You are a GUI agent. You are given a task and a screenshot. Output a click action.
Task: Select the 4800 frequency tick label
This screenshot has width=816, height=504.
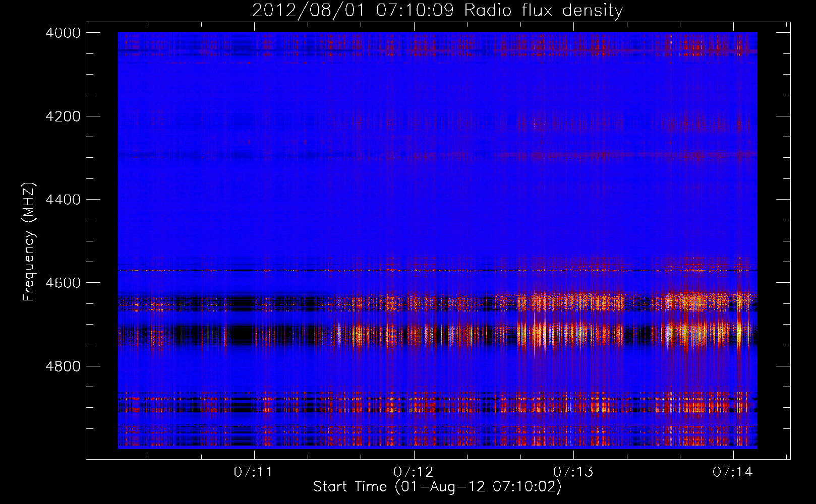click(63, 366)
